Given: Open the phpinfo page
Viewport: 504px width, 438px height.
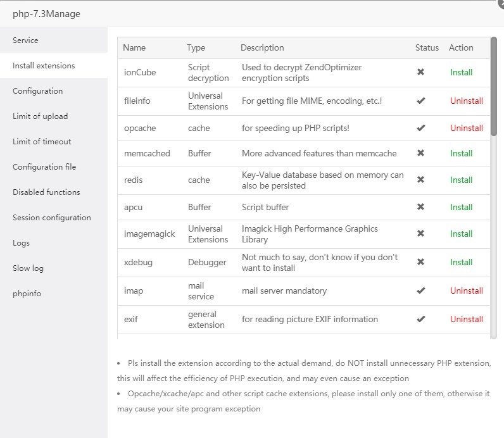Looking at the screenshot, I should point(27,293).
